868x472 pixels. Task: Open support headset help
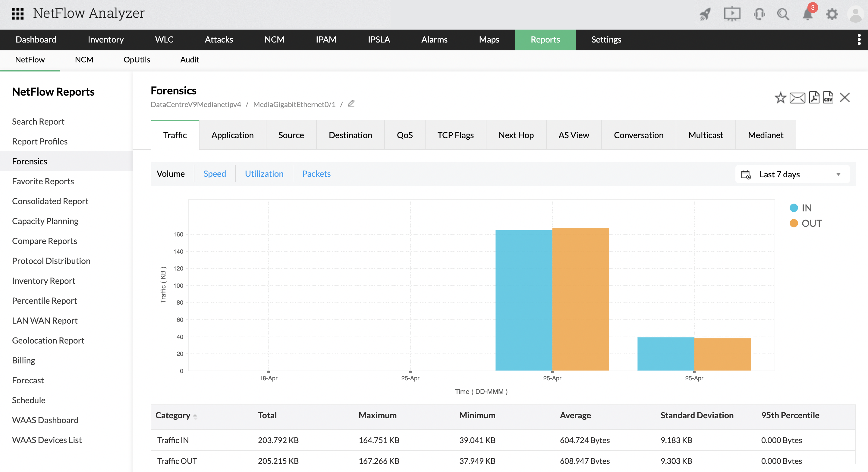pyautogui.click(x=759, y=14)
